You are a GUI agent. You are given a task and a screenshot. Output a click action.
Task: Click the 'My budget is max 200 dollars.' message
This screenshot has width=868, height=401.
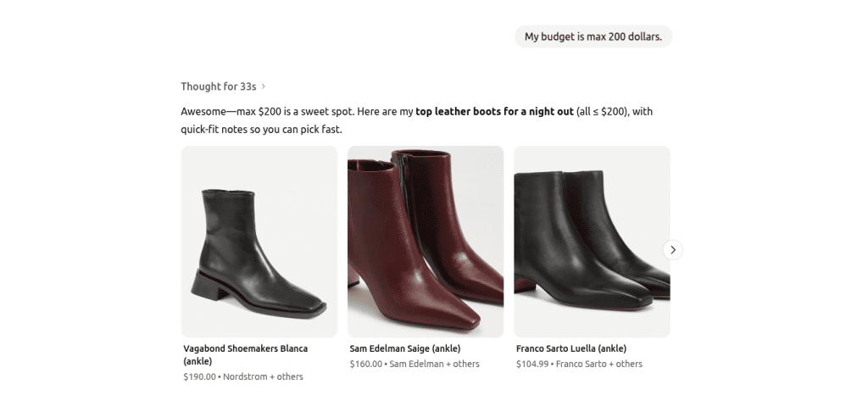(x=593, y=36)
